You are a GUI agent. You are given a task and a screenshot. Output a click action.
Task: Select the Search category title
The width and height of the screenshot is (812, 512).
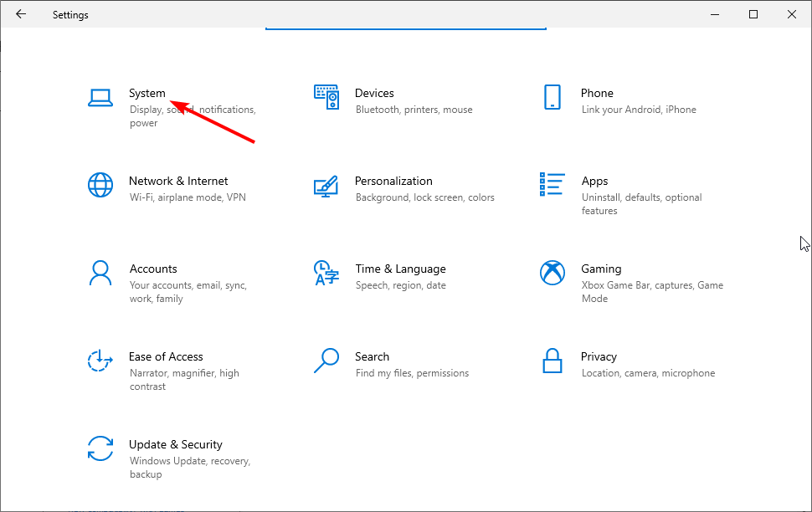pos(372,356)
